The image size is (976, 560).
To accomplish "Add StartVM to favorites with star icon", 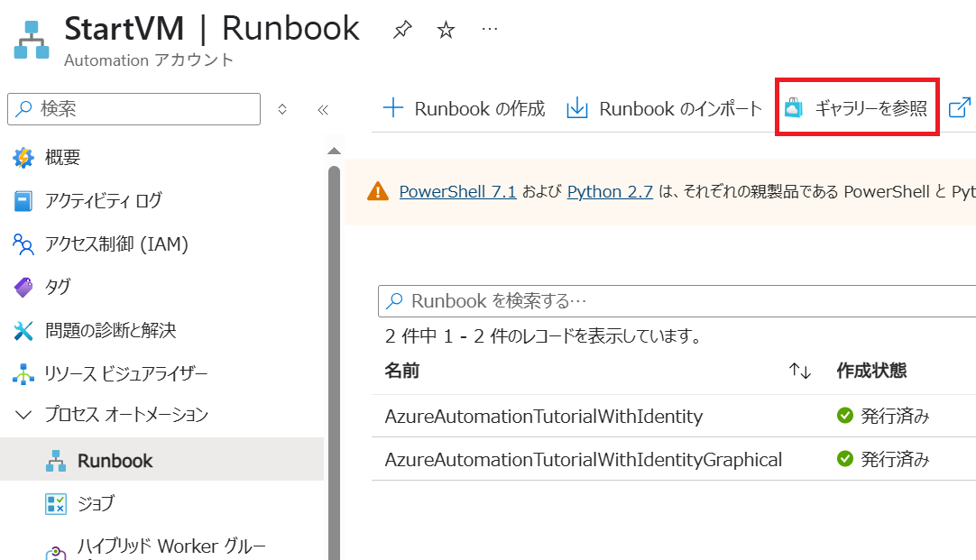I will pos(446,29).
